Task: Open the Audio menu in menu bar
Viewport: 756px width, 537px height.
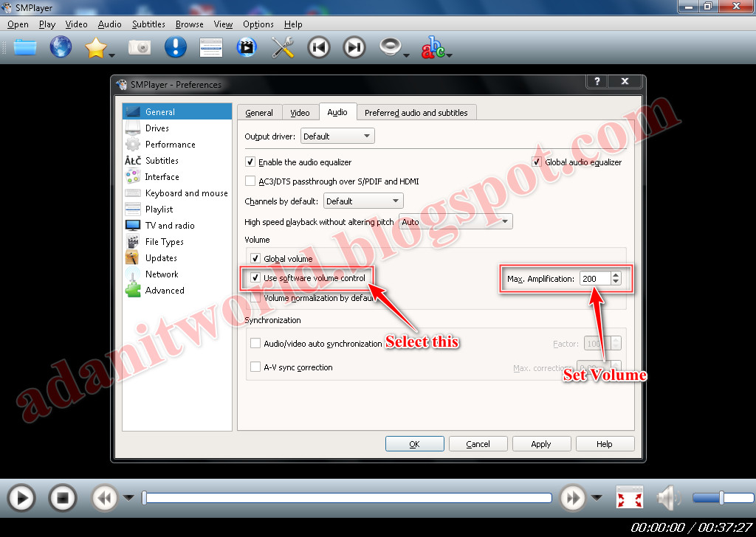Action: [109, 24]
